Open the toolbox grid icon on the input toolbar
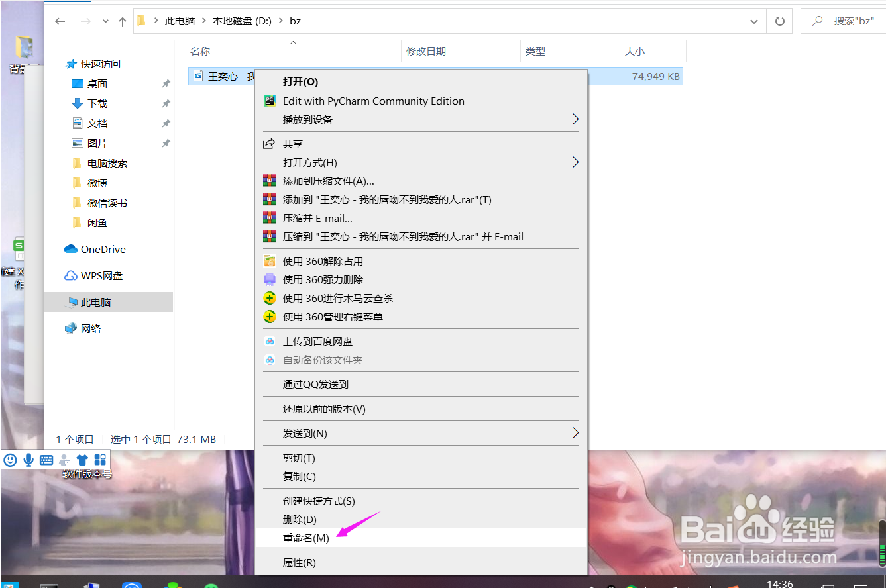This screenshot has height=588, width=886. point(100,460)
